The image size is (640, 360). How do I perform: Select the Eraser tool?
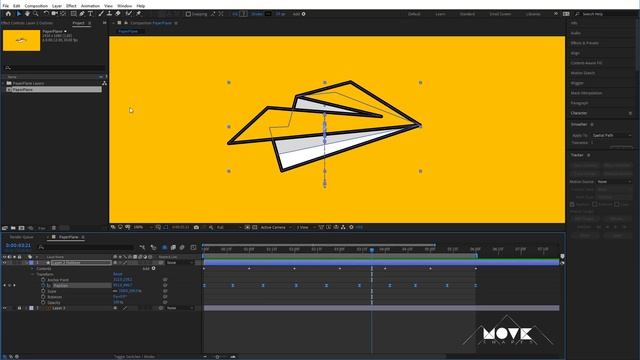pyautogui.click(x=118, y=14)
